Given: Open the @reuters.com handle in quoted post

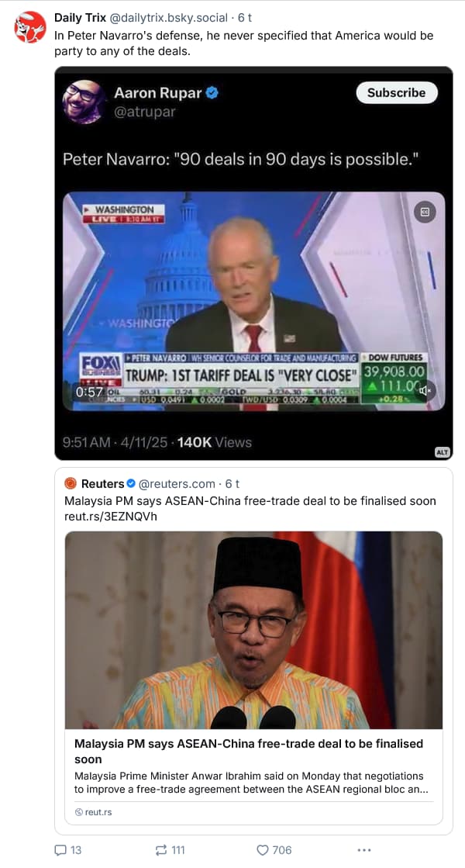Looking at the screenshot, I should 177,484.
